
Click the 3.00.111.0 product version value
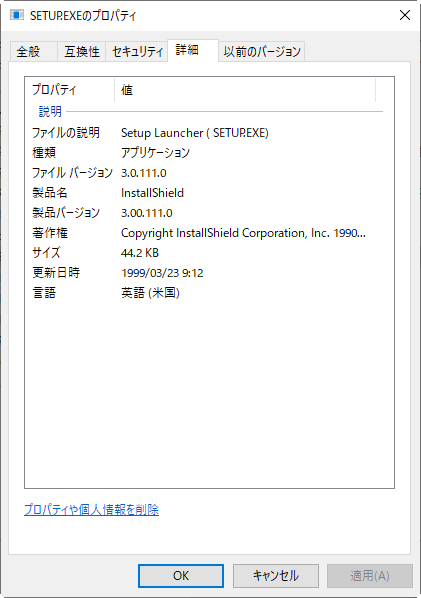147,213
